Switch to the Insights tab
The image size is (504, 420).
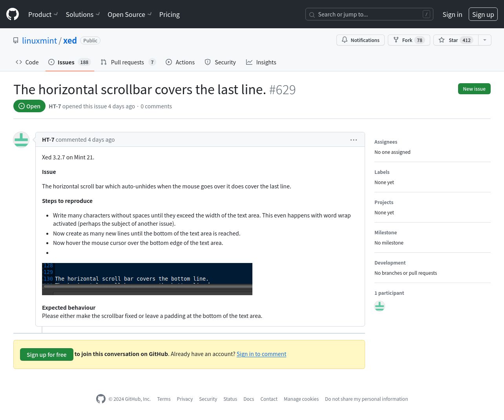(x=261, y=62)
